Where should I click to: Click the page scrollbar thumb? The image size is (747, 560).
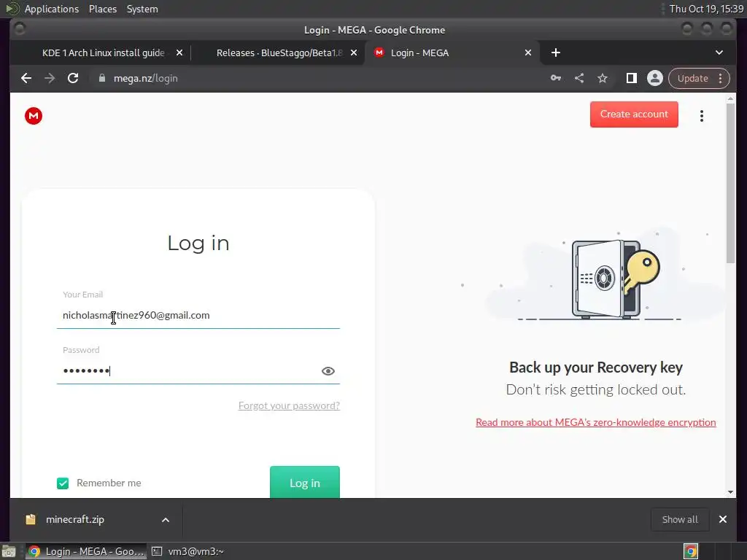(730, 183)
